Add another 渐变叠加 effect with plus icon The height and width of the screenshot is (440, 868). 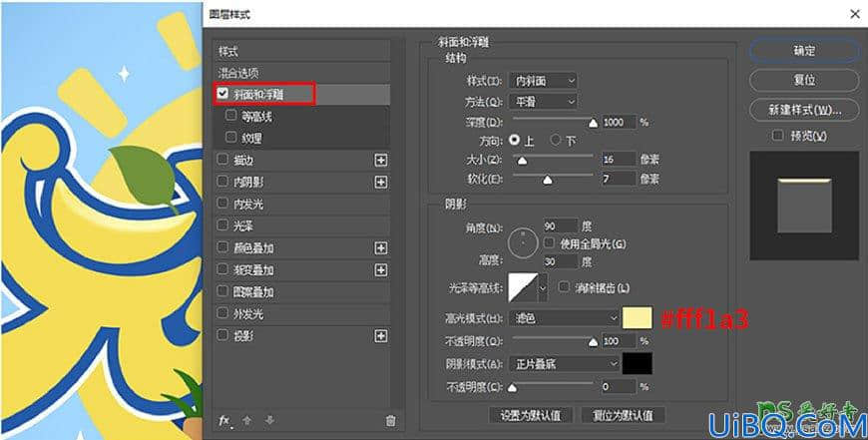(x=381, y=270)
